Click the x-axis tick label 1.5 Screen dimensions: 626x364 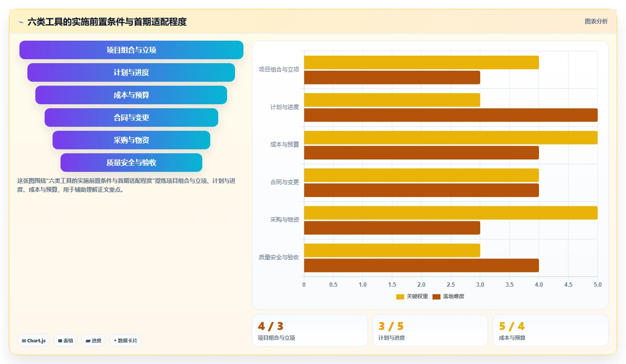click(392, 284)
